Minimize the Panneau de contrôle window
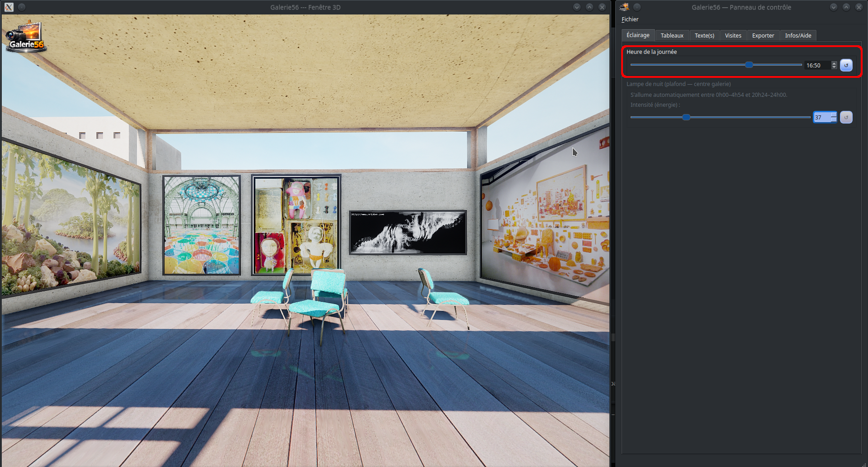Image resolution: width=868 pixels, height=467 pixels. pyautogui.click(x=834, y=7)
